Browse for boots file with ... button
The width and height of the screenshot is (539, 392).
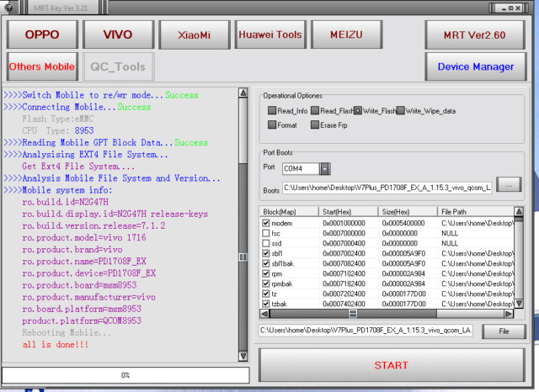click(509, 185)
